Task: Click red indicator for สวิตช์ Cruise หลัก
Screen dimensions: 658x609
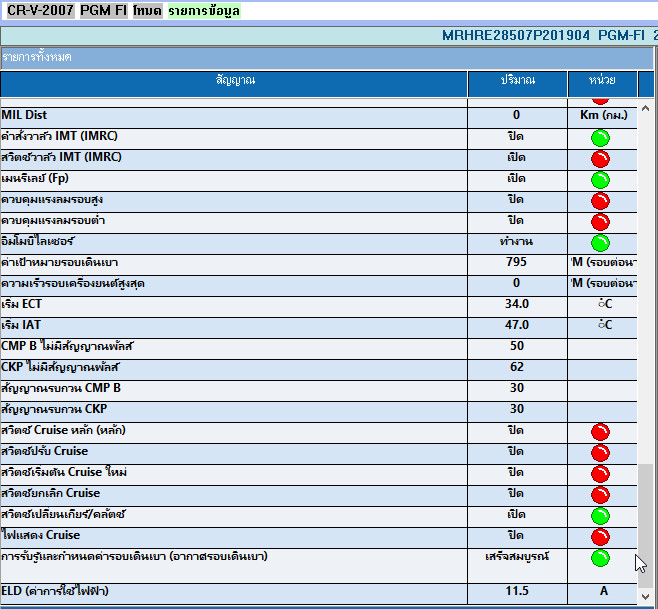Action: [600, 432]
